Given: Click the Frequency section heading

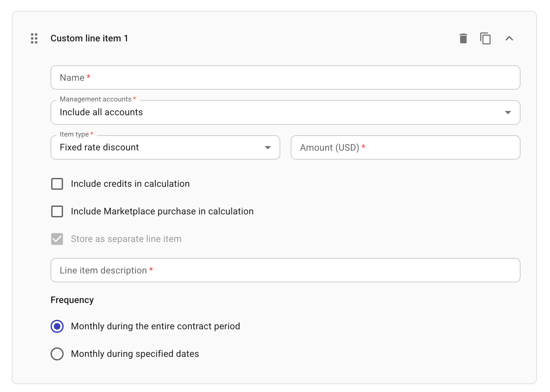Looking at the screenshot, I should point(72,300).
